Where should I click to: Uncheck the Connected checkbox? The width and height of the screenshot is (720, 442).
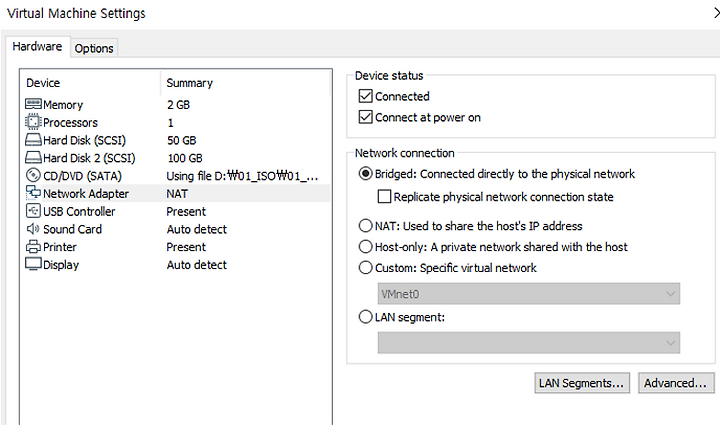[366, 96]
